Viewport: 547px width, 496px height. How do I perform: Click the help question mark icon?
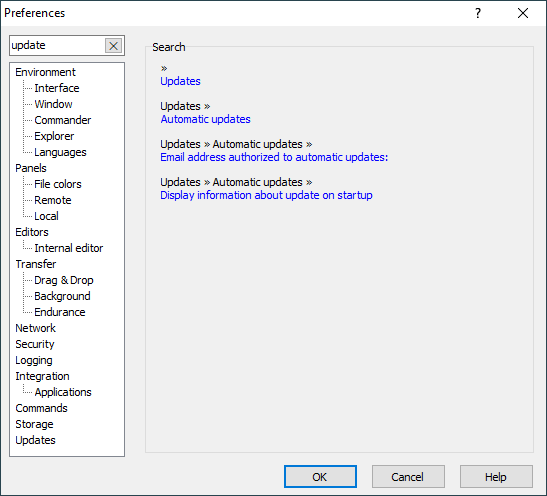(478, 13)
